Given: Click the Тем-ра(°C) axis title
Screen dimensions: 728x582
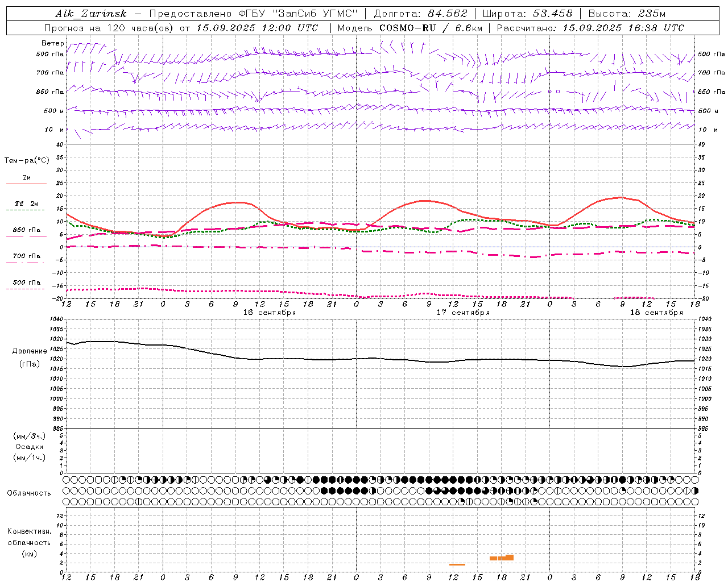Looking at the screenshot, I should 27,161.
